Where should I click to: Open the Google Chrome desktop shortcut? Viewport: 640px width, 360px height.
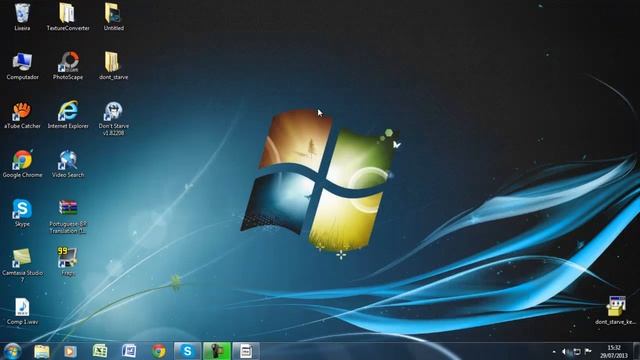22,164
